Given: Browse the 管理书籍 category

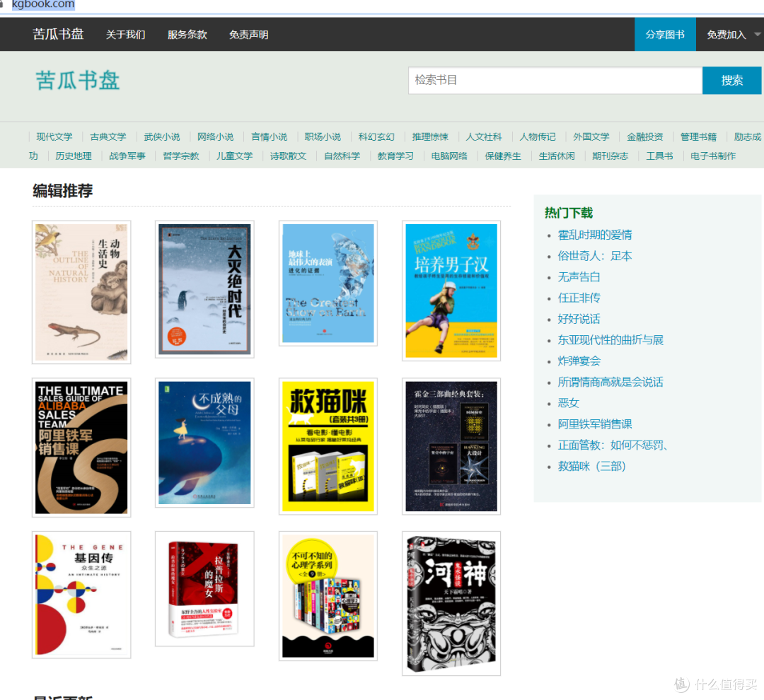Looking at the screenshot, I should (x=698, y=137).
